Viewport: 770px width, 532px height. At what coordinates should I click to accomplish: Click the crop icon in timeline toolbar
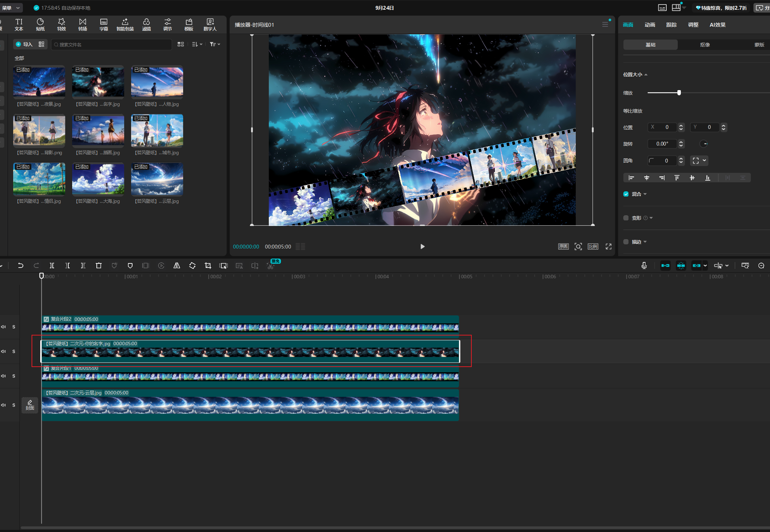pyautogui.click(x=208, y=265)
